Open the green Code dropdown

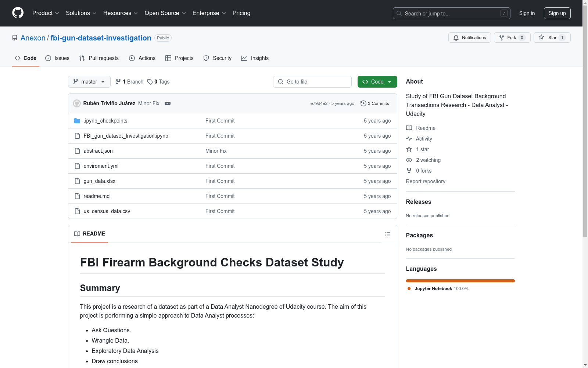coord(377,82)
